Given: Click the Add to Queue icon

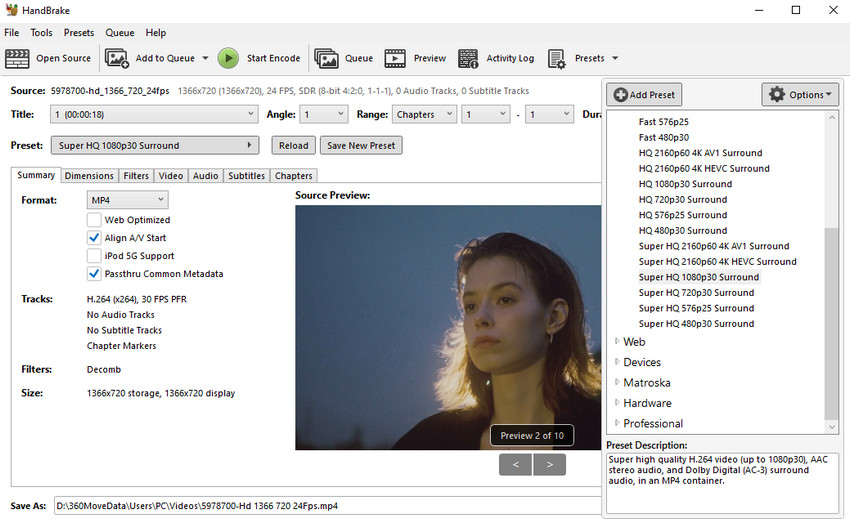Looking at the screenshot, I should 117,58.
